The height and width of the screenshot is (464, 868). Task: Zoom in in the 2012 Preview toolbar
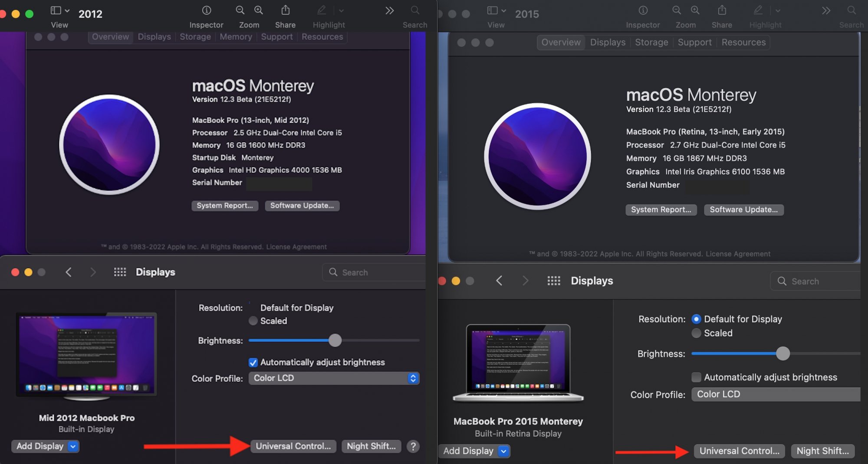coord(259,10)
